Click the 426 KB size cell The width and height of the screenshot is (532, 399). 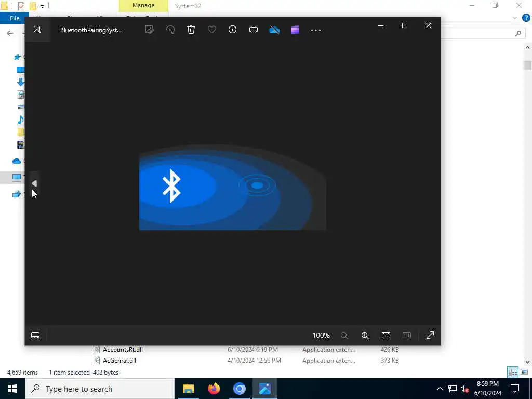click(x=390, y=350)
